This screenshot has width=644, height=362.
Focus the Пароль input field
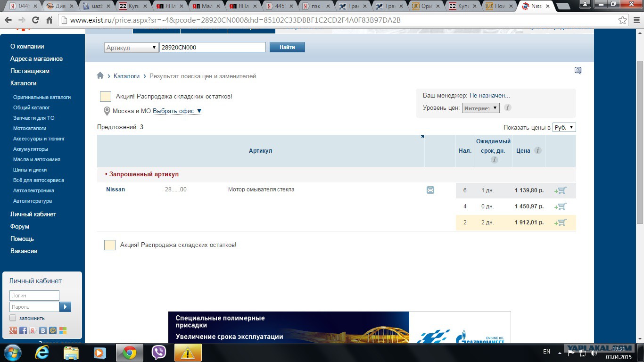(x=34, y=307)
